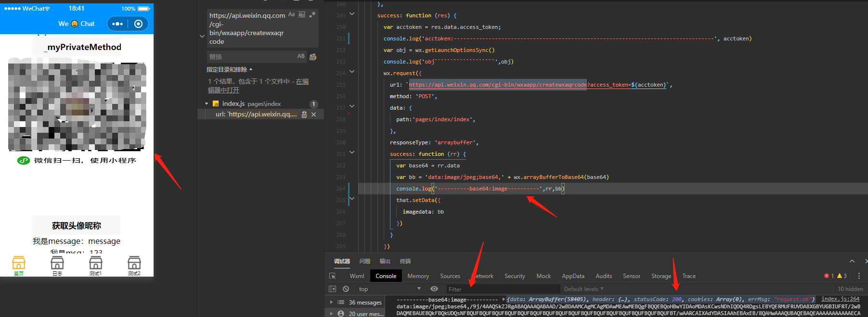Click the pixelated QR code image
The width and height of the screenshot is (868, 317).
point(77,106)
